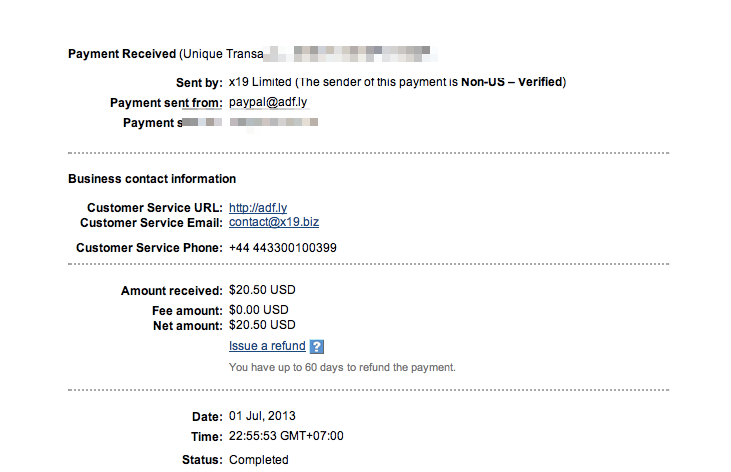The width and height of the screenshot is (731, 472).
Task: Click the $0.00 USD fee amount
Action: 259,311
